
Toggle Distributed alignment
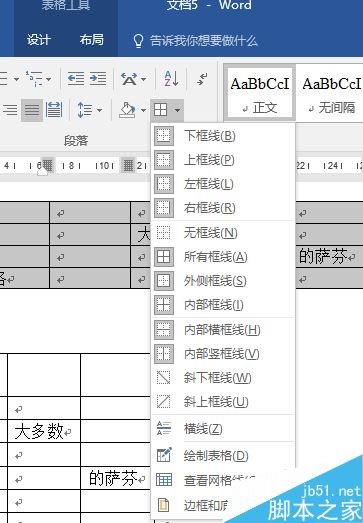(x=54, y=110)
